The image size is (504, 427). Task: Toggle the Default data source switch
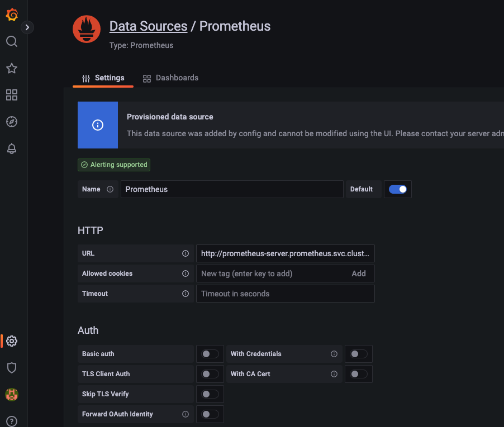coord(398,189)
